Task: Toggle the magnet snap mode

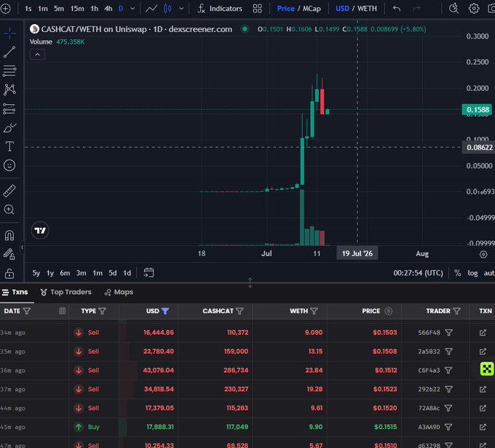Action: (9, 235)
